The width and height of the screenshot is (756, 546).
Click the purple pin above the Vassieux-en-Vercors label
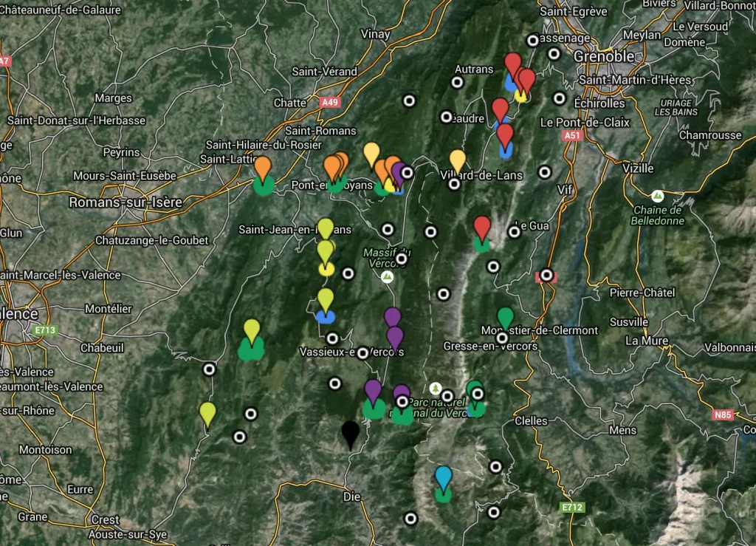393,318
